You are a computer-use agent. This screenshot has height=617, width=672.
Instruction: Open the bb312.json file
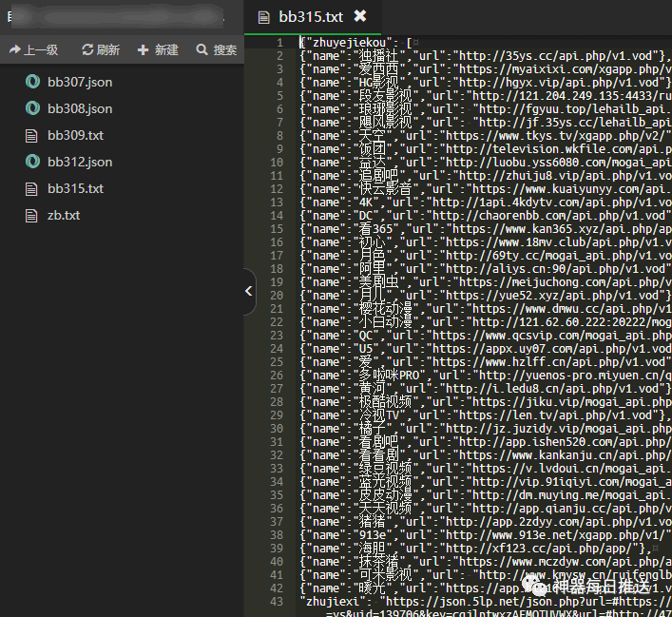pos(80,162)
